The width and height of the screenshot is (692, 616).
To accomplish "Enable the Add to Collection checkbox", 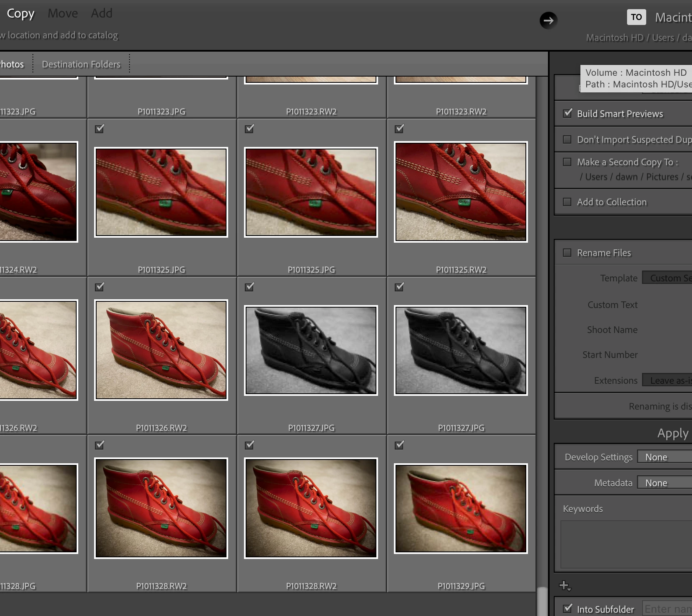I will point(567,202).
